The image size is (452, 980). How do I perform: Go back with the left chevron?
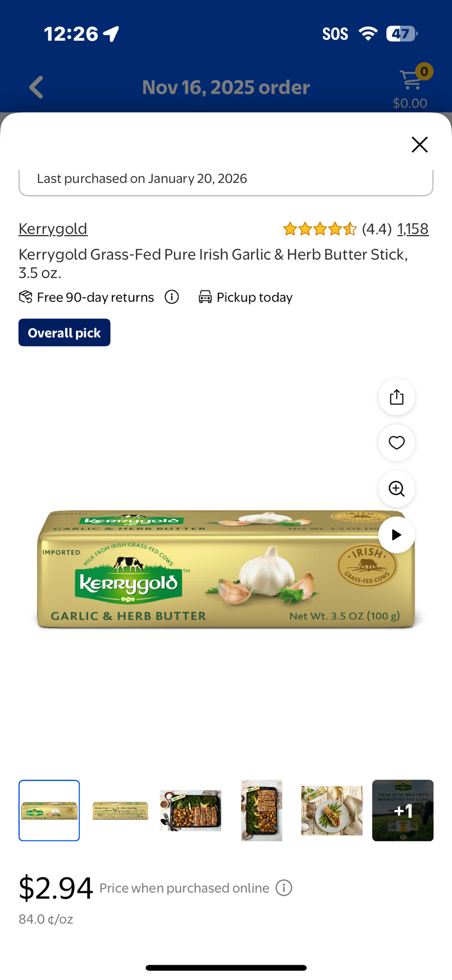[36, 87]
